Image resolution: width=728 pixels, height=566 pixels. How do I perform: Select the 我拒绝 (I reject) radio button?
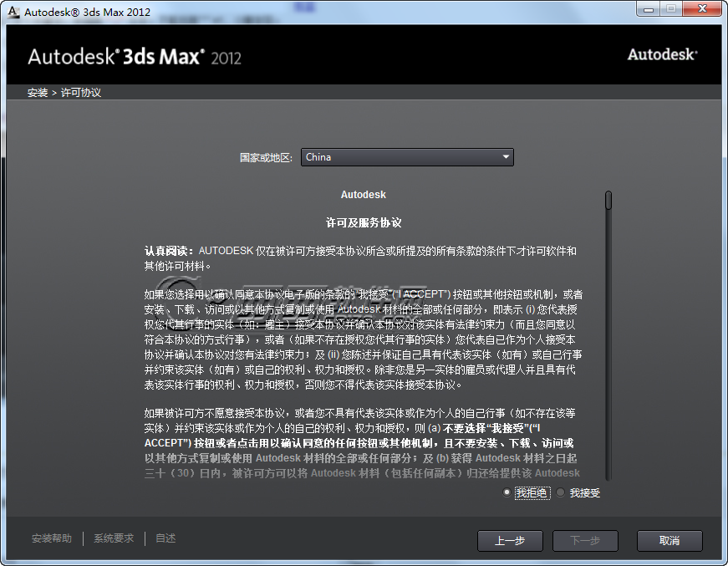click(507, 492)
